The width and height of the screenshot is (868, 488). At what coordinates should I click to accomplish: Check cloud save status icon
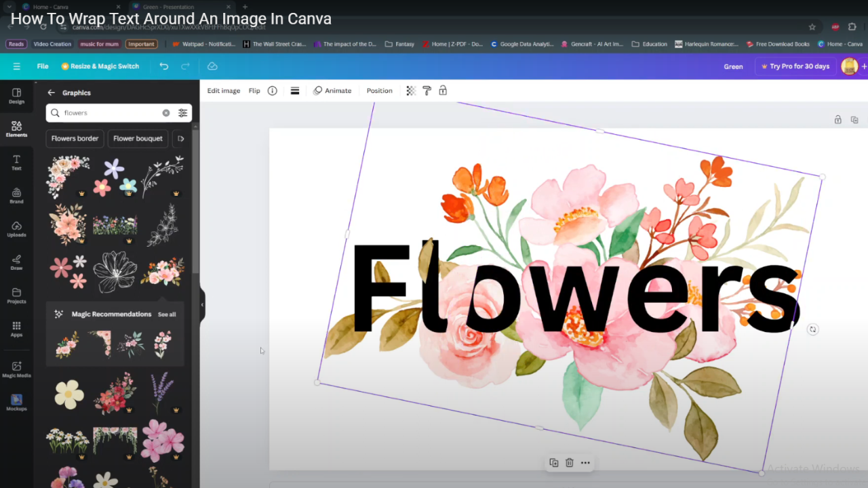tap(212, 66)
